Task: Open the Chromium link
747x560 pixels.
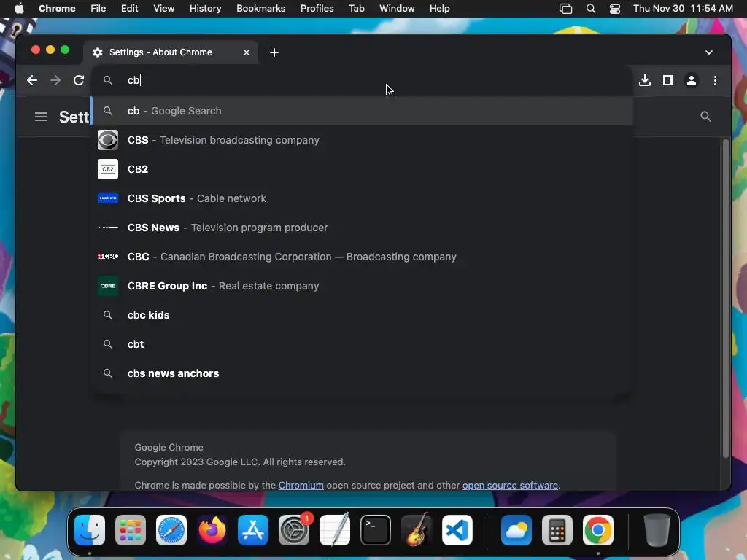Action: [301, 485]
